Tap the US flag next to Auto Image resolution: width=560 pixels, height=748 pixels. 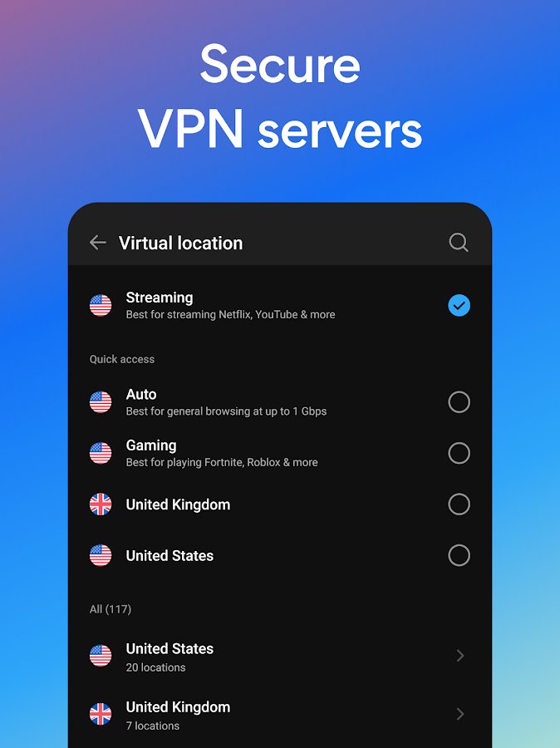tap(101, 402)
